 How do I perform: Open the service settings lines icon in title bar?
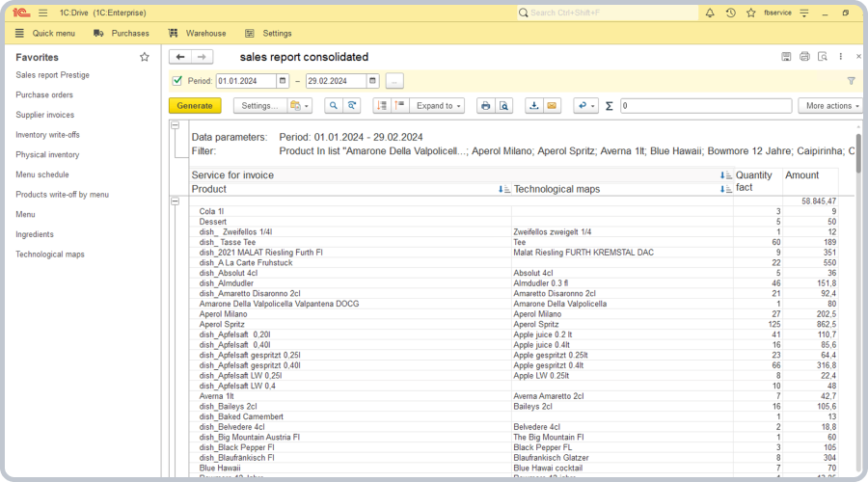804,13
